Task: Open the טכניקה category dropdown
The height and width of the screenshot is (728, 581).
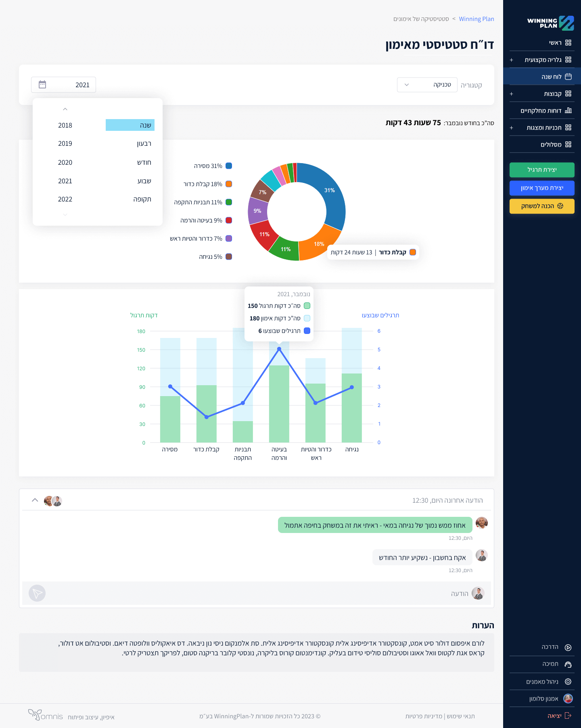Action: pos(427,85)
